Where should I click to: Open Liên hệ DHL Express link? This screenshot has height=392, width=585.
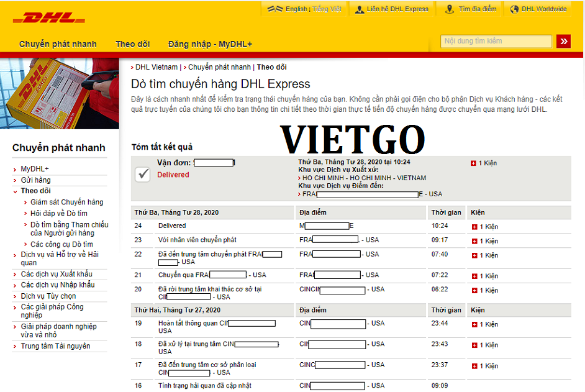[397, 9]
